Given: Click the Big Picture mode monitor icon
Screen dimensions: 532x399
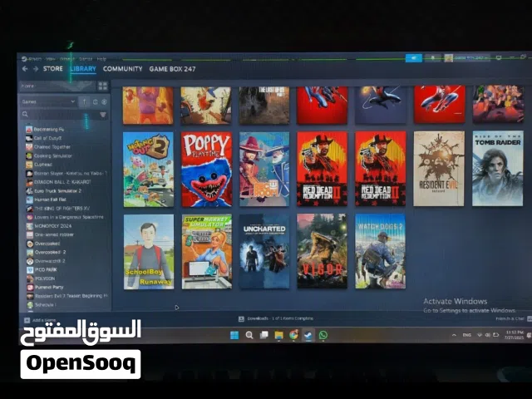Looking at the screenshot, I should pyautogui.click(x=499, y=57).
